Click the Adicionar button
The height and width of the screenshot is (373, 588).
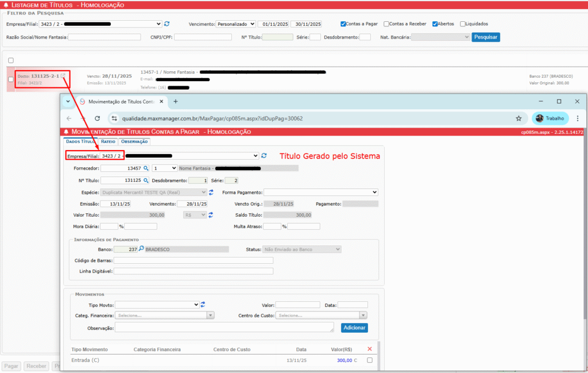coord(354,328)
